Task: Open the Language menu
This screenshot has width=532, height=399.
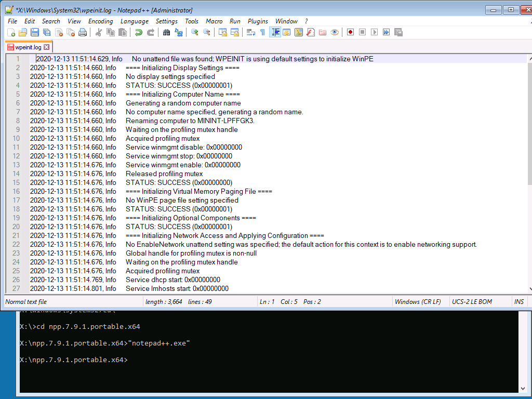Action: coord(135,21)
